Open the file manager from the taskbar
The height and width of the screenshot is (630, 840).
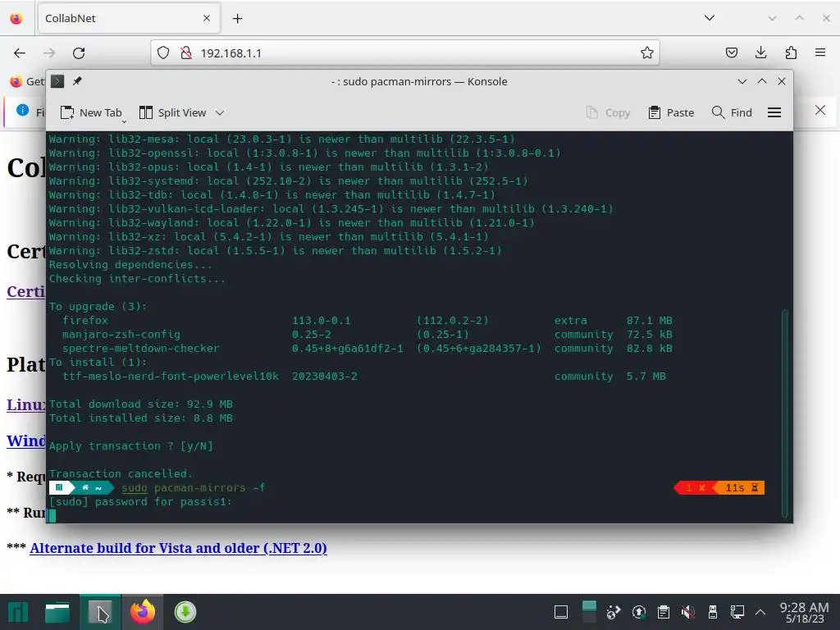pyautogui.click(x=57, y=612)
